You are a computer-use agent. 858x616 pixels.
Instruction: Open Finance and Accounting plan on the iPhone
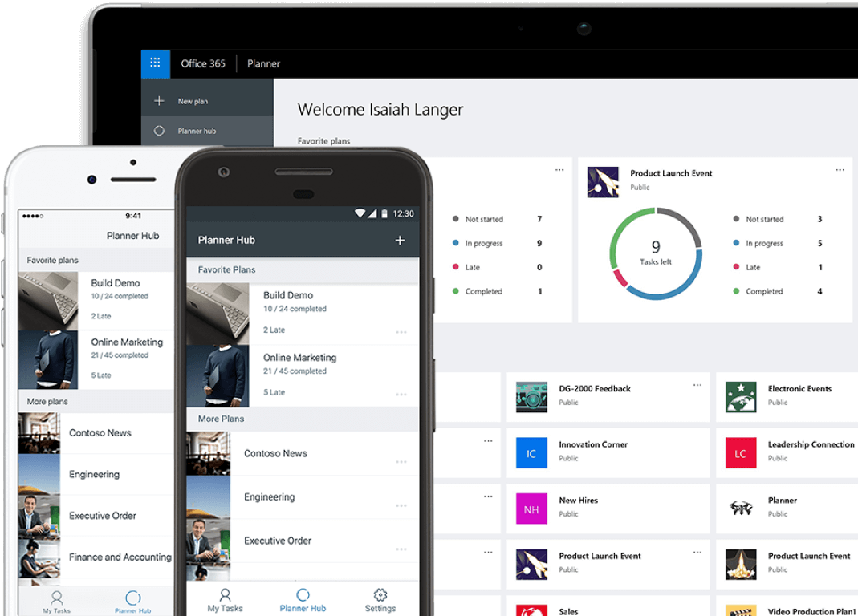click(96, 557)
